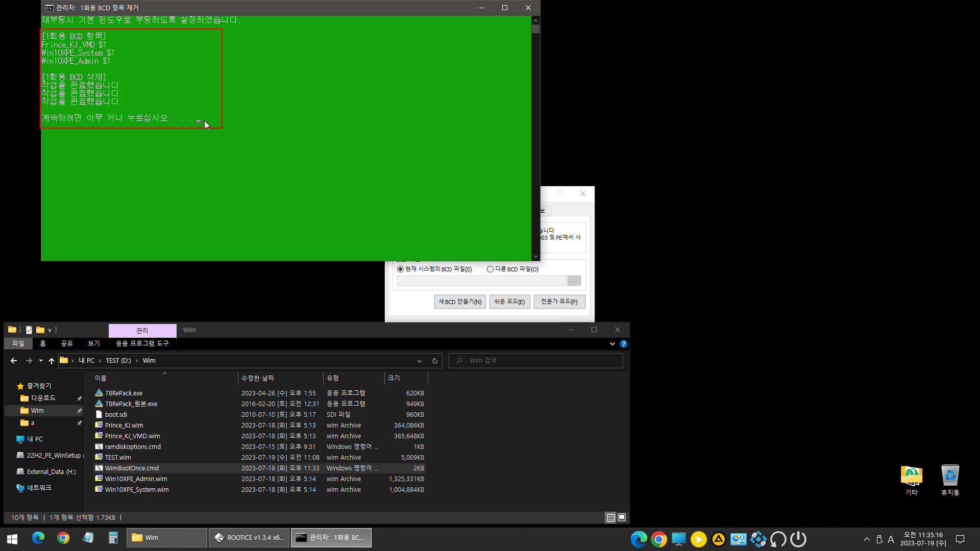Image resolution: width=980 pixels, height=551 pixels.
Task: Open the Windows Start menu
Action: 12,539
